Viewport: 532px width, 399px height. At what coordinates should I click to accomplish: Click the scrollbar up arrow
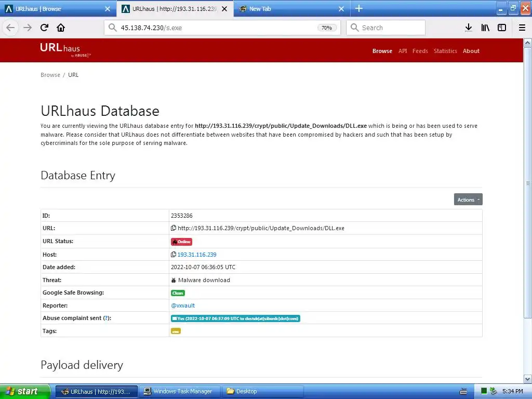(528, 43)
